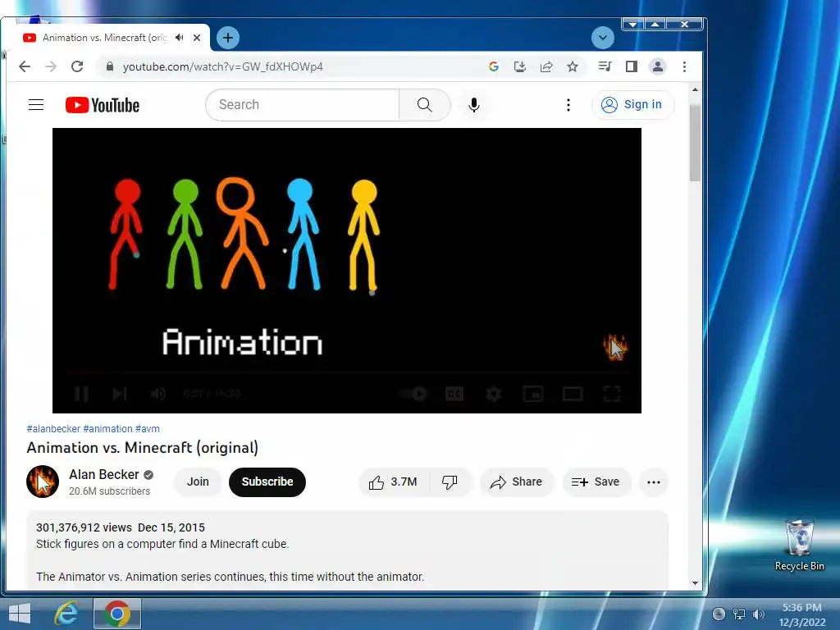Image resolution: width=840 pixels, height=630 pixels.
Task: Click the YouTube Search text field
Action: 303,104
